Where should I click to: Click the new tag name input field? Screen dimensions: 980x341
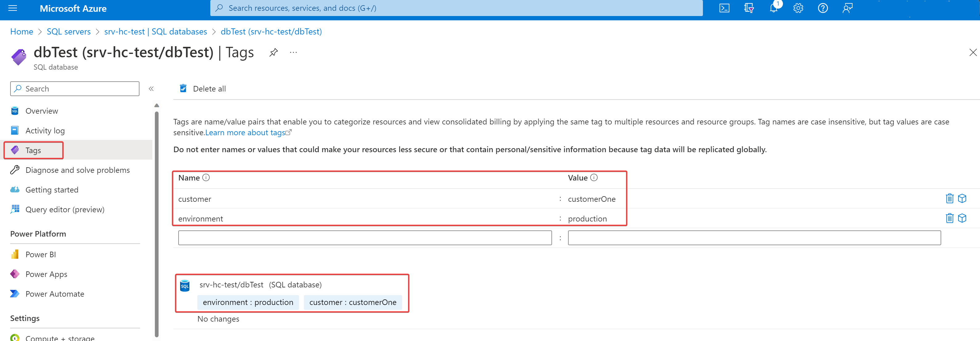(365, 238)
